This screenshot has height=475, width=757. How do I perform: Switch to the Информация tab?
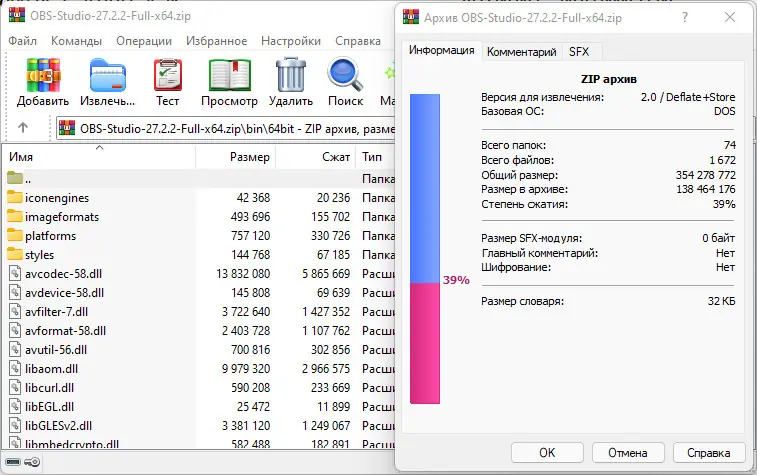tap(441, 50)
